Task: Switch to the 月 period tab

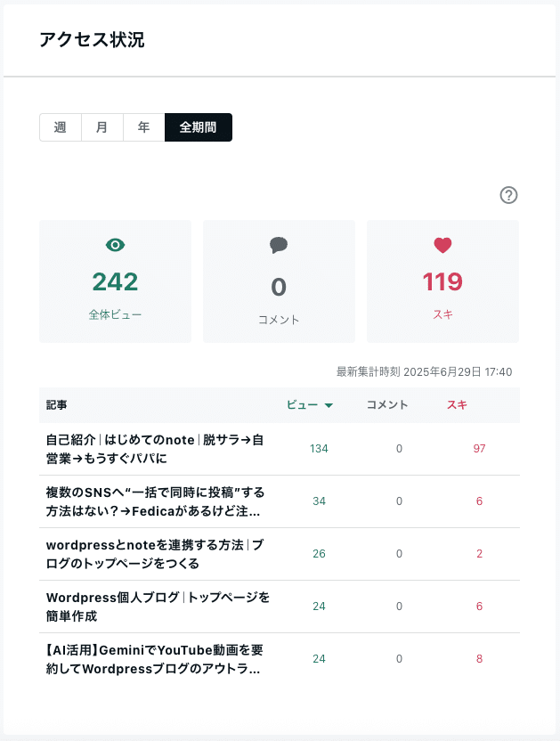Action: coord(101,126)
